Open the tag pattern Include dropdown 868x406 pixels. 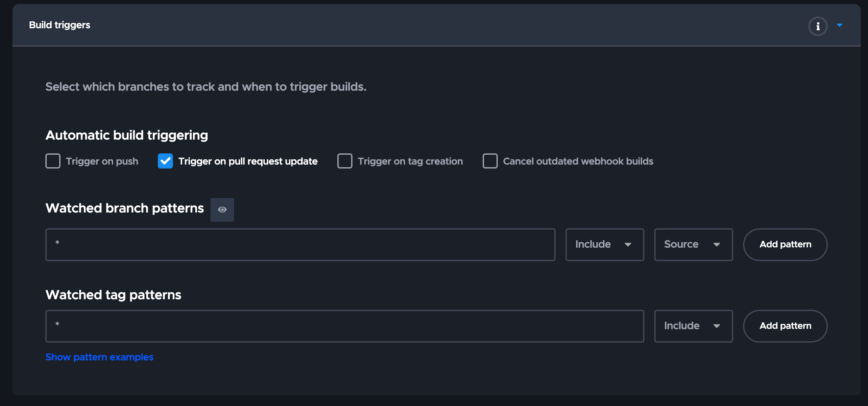pos(693,326)
